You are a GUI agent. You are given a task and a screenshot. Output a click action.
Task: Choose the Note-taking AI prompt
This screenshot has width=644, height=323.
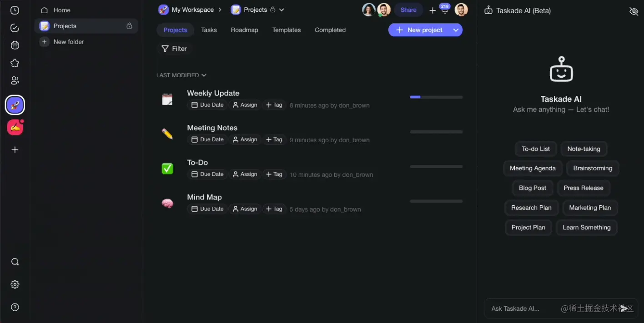point(584,149)
